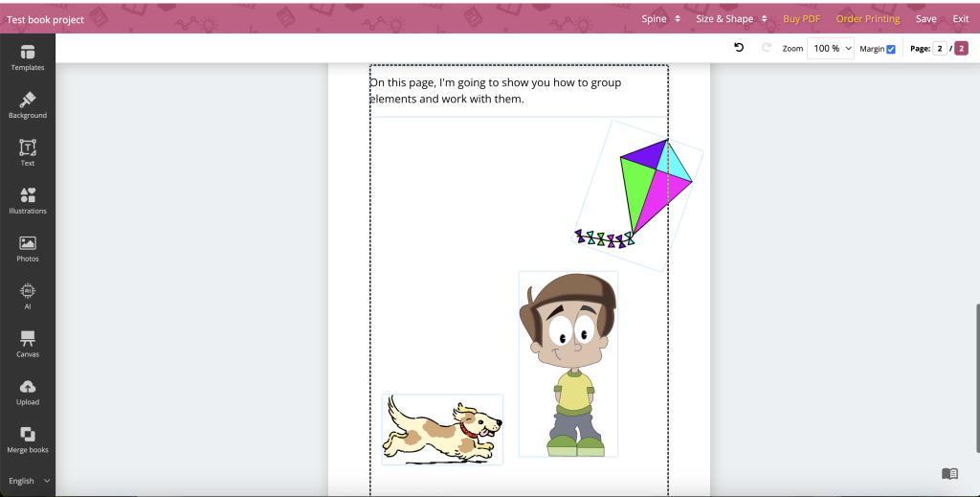Click the Test book project title

(x=45, y=19)
